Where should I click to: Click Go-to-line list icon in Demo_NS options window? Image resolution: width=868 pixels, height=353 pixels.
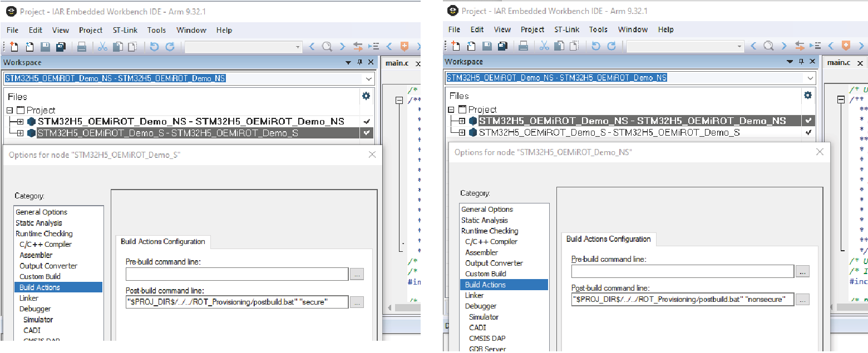(x=815, y=46)
